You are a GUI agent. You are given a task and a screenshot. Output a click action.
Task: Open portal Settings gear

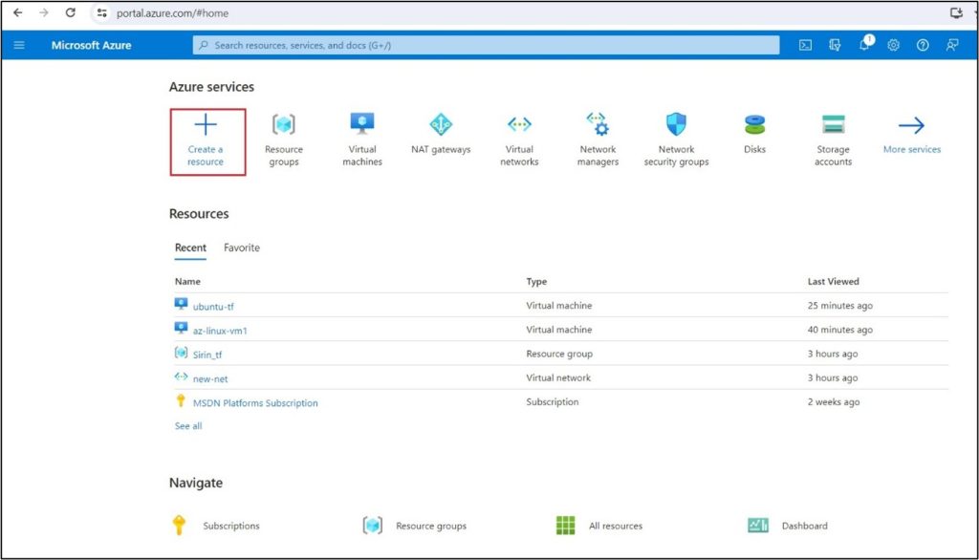tap(892, 45)
